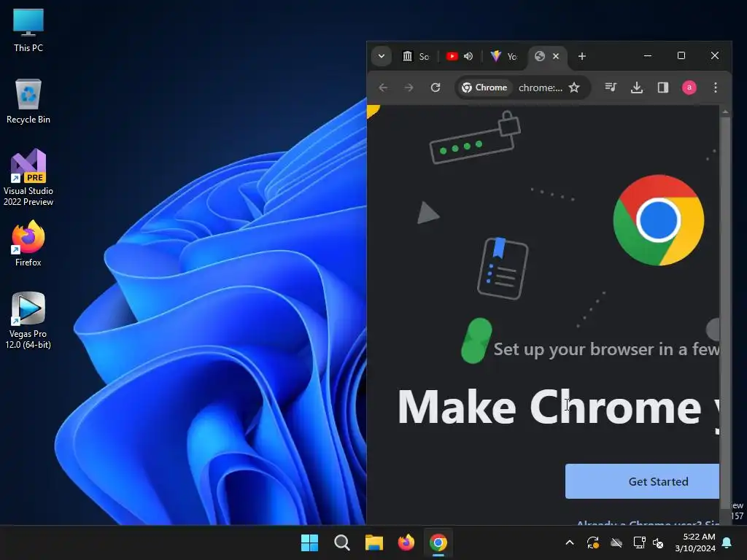Viewport: 747px width, 560px height.
Task: Open the Chrome tab search dropdown
Action: tap(381, 56)
